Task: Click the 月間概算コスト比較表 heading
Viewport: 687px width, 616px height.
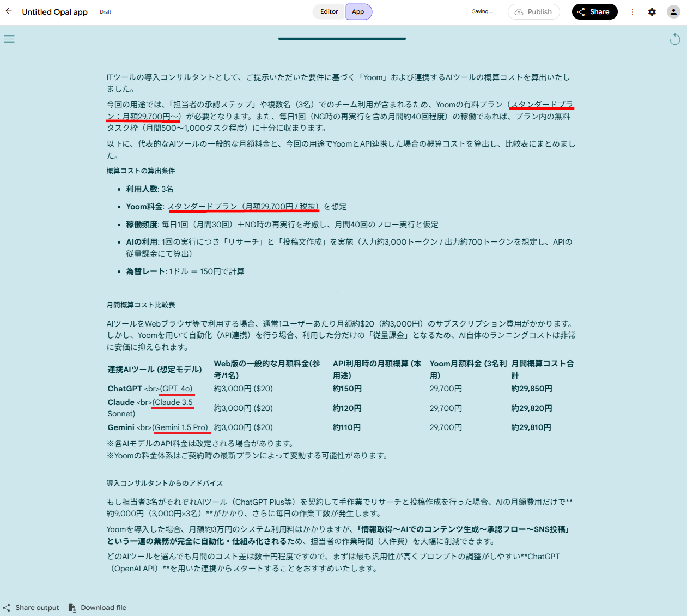Action: 141,305
